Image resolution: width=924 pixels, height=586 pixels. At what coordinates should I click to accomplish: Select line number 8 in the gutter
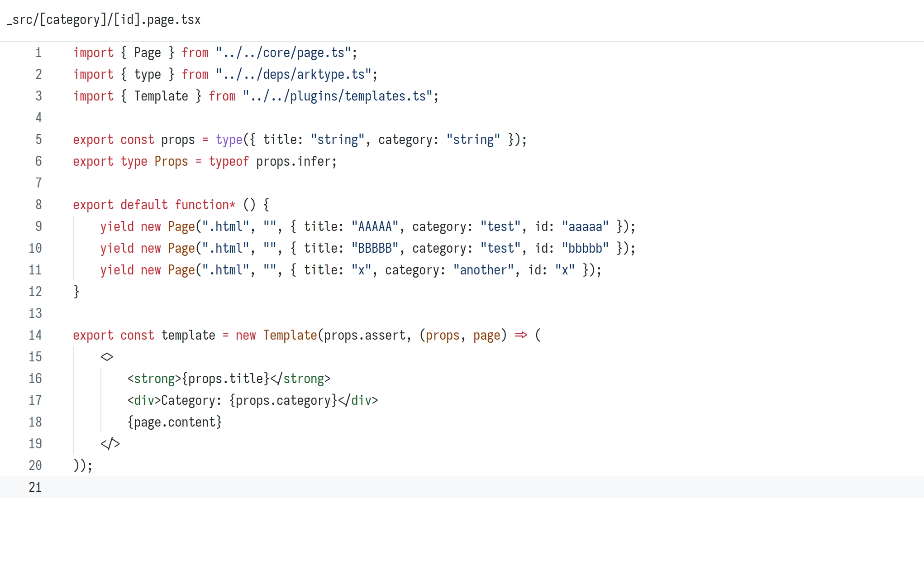tap(38, 205)
